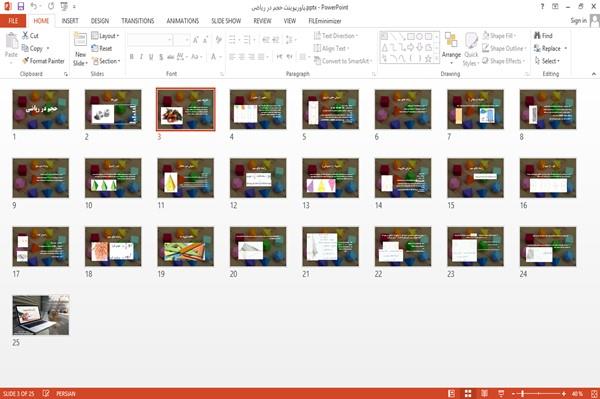Click the zoom out minus button

[514, 393]
